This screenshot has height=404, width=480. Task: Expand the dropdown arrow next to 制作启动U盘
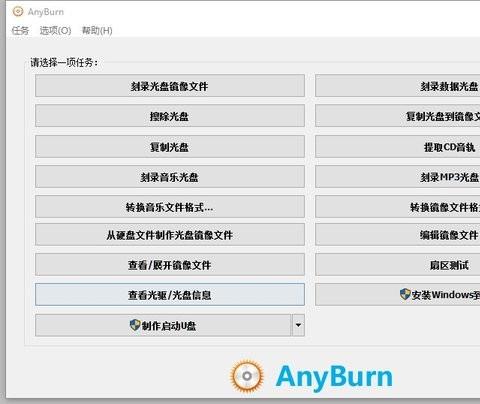(298, 325)
